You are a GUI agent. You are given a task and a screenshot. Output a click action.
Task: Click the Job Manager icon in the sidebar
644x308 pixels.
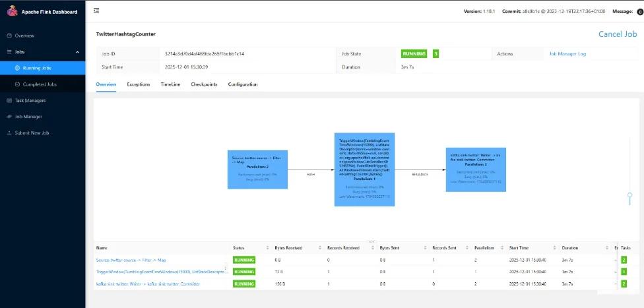point(9,117)
